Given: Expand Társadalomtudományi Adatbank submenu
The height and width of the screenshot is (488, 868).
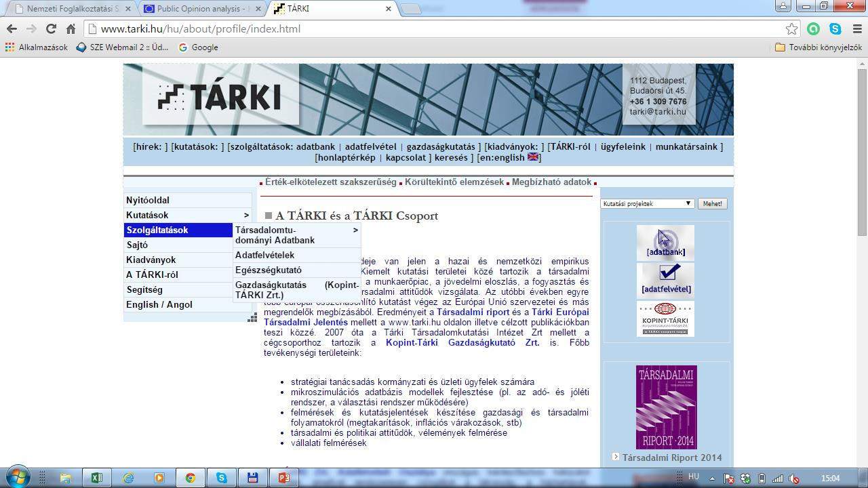Looking at the screenshot, I should (296, 235).
